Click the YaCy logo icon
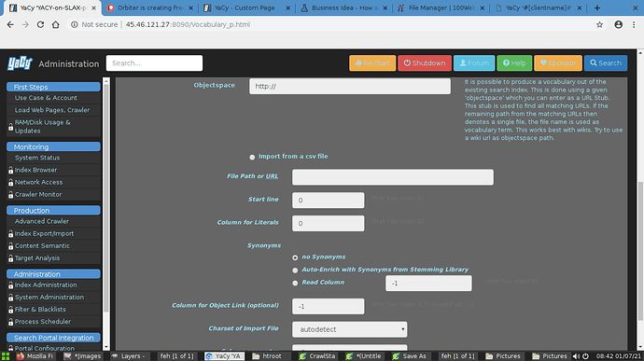The height and width of the screenshot is (361, 644). click(x=20, y=63)
